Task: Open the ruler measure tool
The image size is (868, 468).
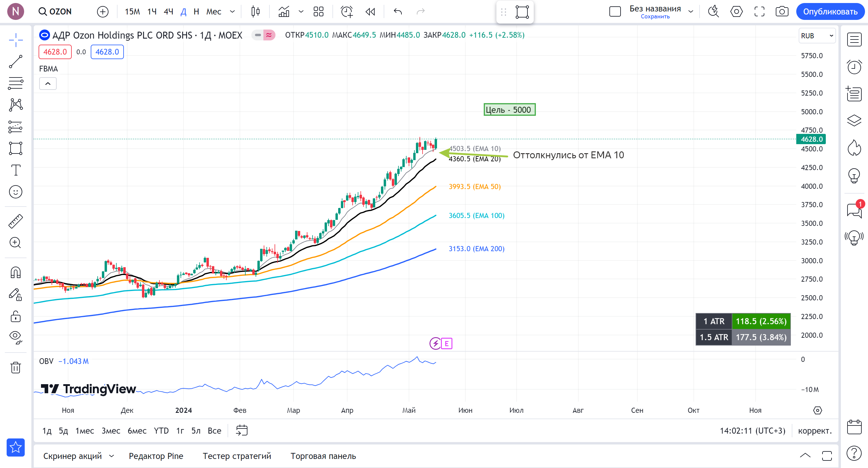Action: (x=15, y=221)
